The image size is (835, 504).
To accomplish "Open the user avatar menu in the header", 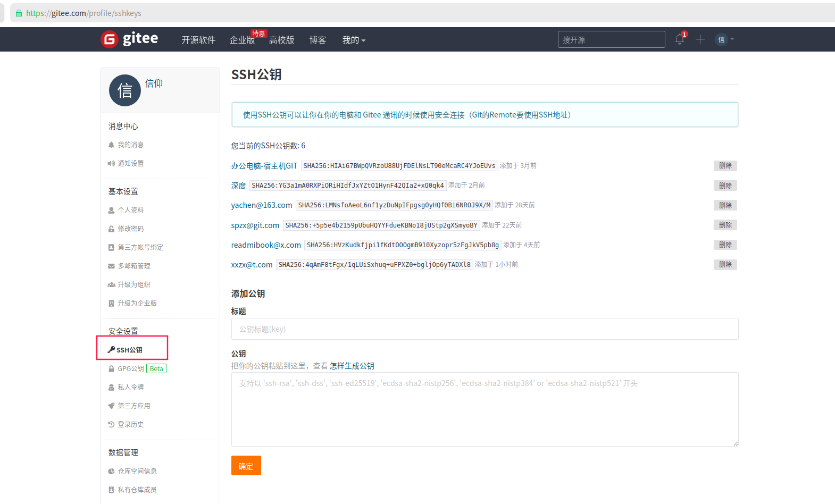I will pyautogui.click(x=724, y=39).
